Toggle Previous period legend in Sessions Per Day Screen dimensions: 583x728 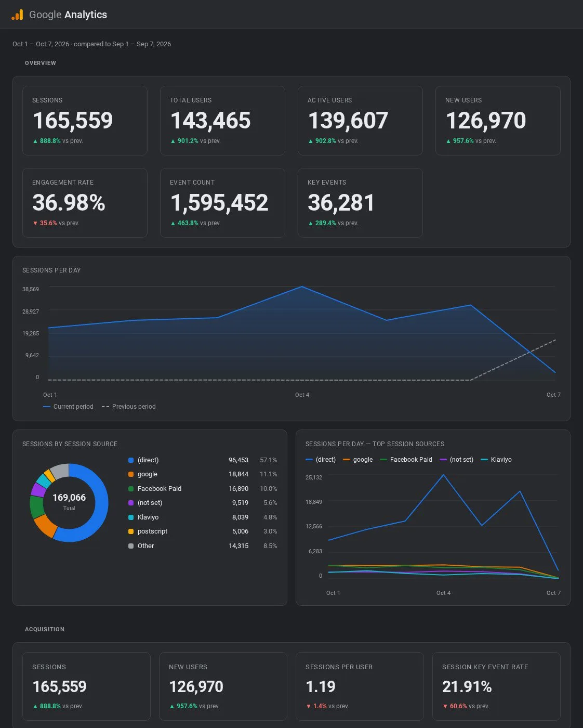point(128,407)
